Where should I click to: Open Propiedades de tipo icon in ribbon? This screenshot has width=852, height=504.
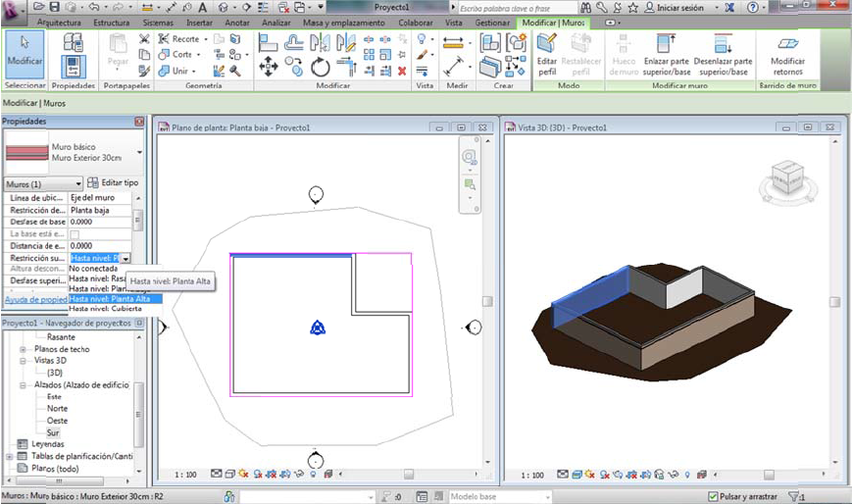tap(73, 42)
